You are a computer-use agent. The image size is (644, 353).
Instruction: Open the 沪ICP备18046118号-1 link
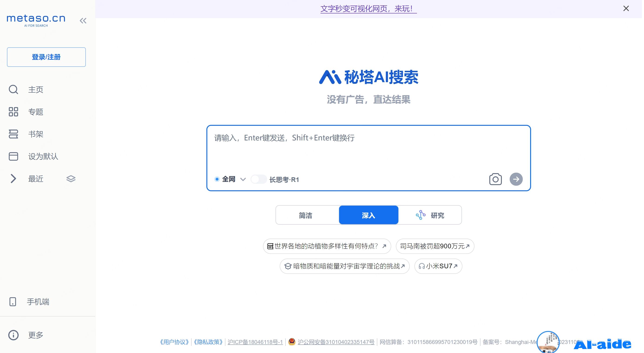(x=255, y=342)
